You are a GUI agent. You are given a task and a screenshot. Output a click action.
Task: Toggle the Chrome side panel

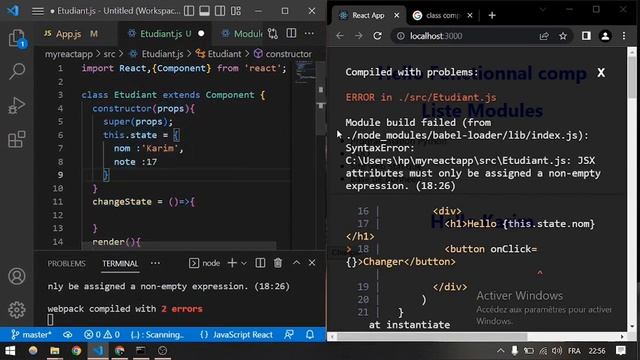(586, 36)
